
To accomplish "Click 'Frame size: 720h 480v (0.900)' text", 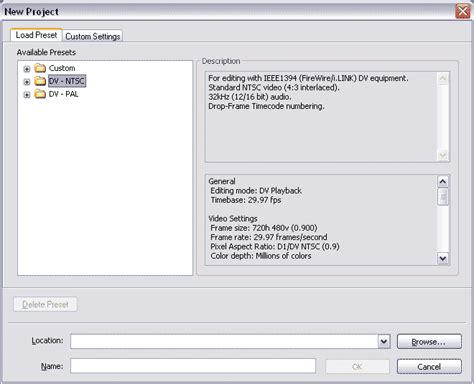I will [264, 228].
